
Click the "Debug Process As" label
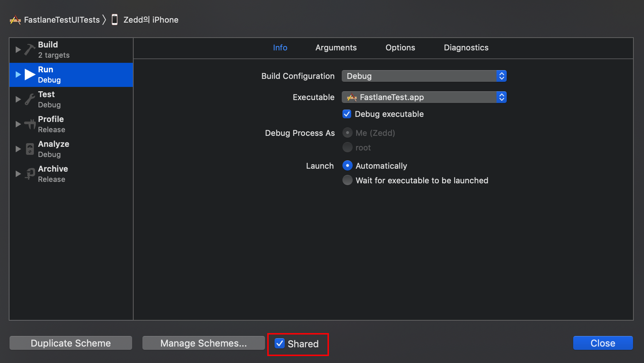point(300,133)
